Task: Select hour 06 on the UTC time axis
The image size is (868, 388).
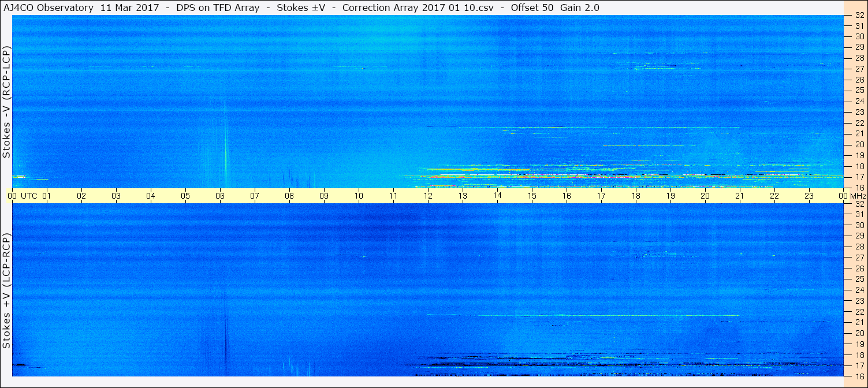Action: [x=220, y=196]
